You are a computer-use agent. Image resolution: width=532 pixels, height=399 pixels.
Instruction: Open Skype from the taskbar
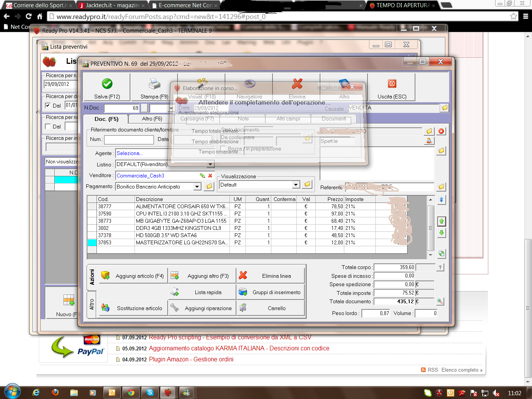(x=150, y=393)
